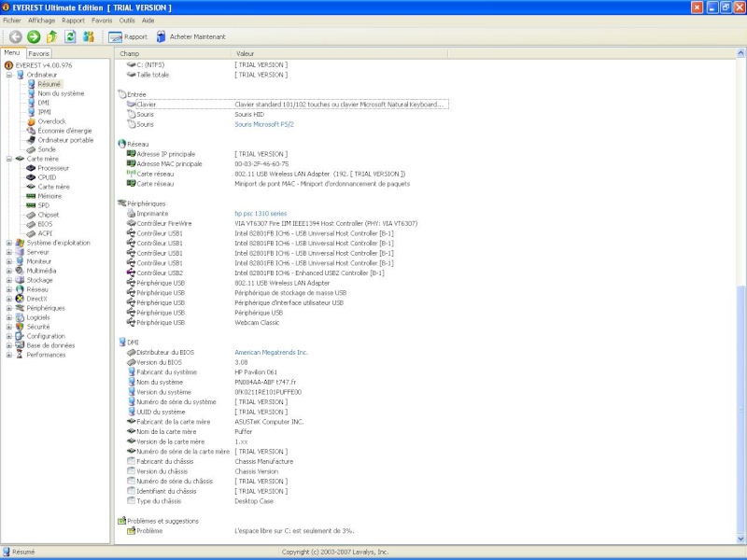
Task: Open the Sonde sensor page
Action: [x=47, y=149]
